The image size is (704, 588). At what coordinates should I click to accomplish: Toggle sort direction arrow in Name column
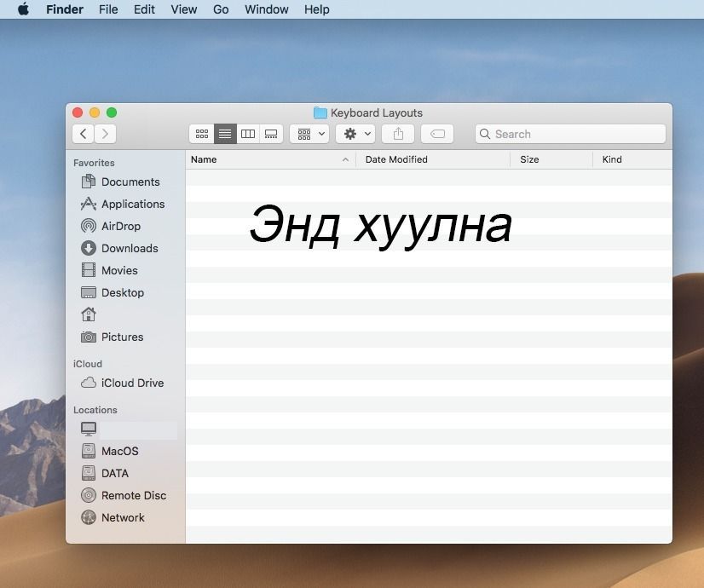pyautogui.click(x=345, y=159)
